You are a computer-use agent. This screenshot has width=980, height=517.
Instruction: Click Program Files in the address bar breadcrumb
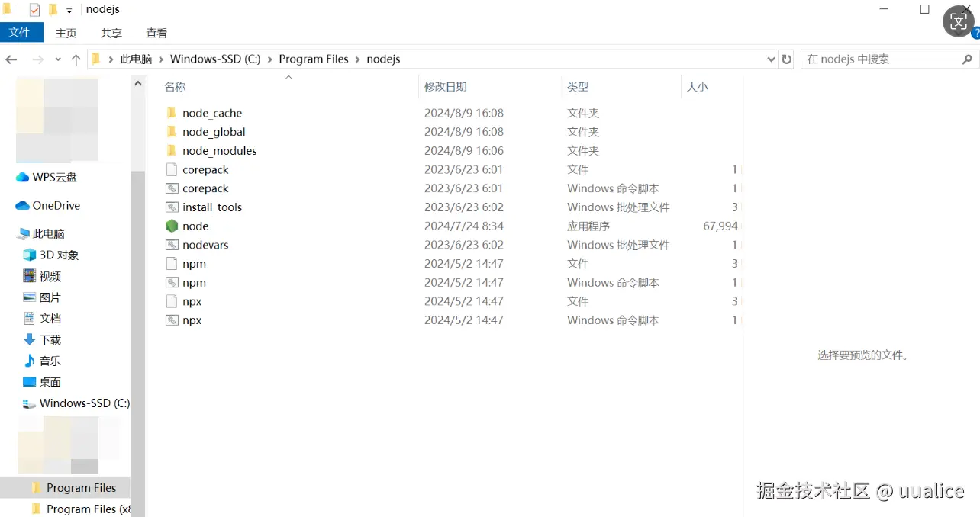point(313,59)
